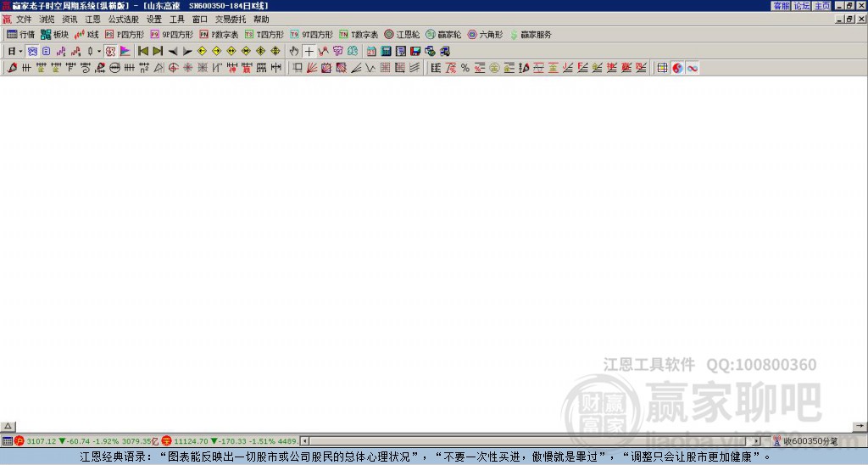Viewport: 868px width, 465px height.
Task: Select the hand pan tool
Action: coord(294,51)
